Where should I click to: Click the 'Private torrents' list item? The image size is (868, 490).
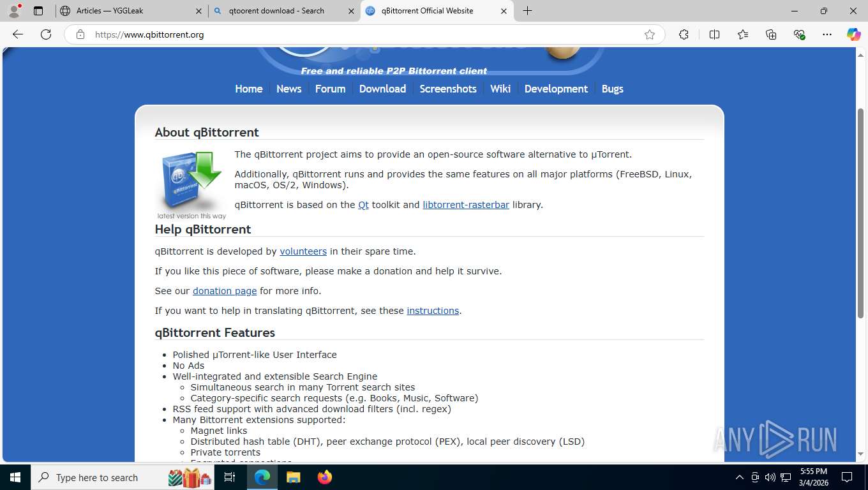(225, 452)
